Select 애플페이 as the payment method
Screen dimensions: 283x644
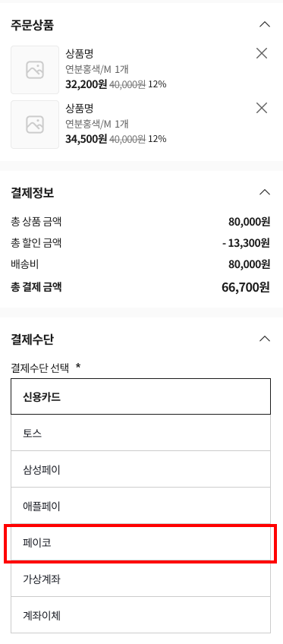pyautogui.click(x=140, y=506)
